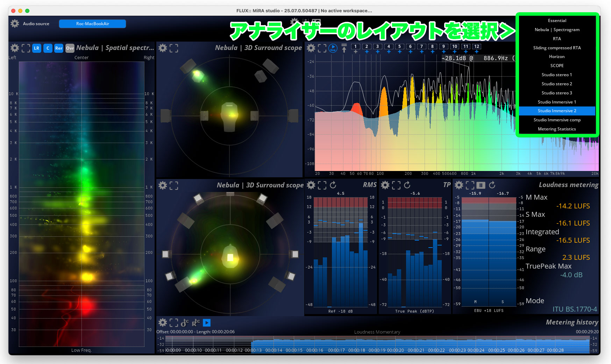This screenshot has width=611, height=364.
Task: Choose Metering Statistics layout
Action: tap(557, 129)
